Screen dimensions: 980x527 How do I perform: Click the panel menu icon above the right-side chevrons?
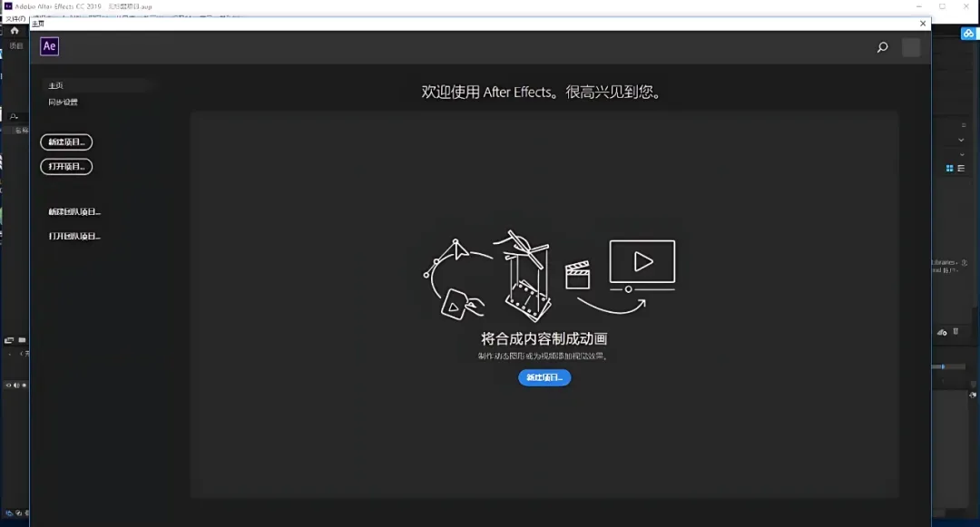963,125
